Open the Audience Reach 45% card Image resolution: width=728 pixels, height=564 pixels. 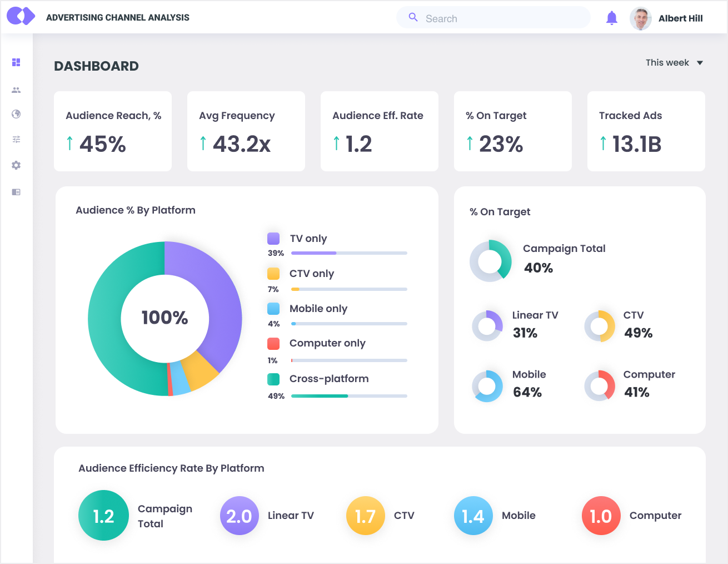tap(113, 131)
